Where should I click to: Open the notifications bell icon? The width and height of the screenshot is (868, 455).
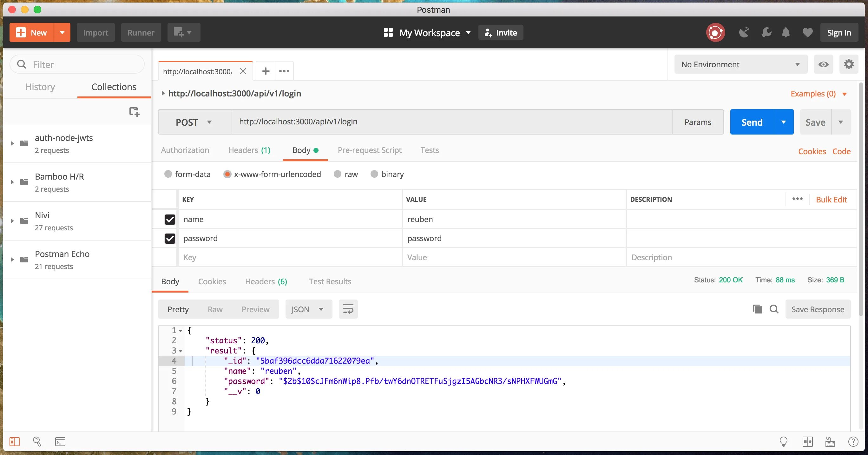point(786,33)
